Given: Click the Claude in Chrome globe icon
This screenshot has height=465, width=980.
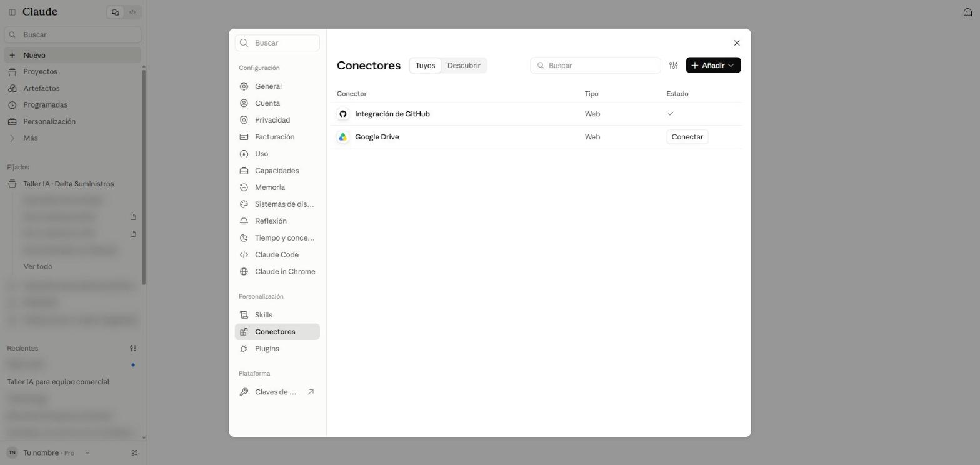Looking at the screenshot, I should point(244,272).
